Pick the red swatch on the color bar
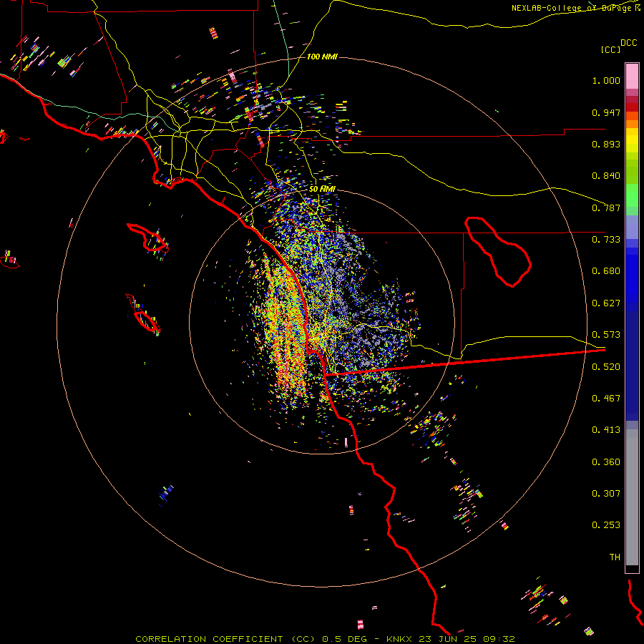 click(x=632, y=107)
